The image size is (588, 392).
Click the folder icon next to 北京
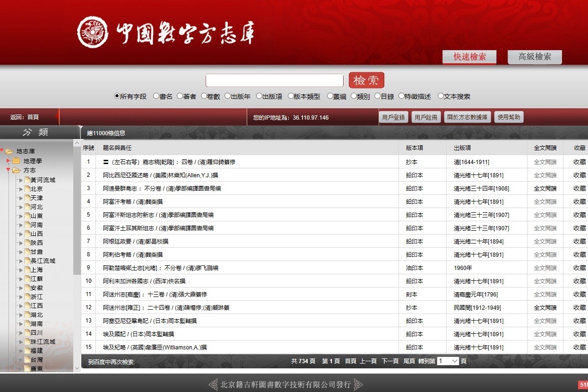click(27, 189)
